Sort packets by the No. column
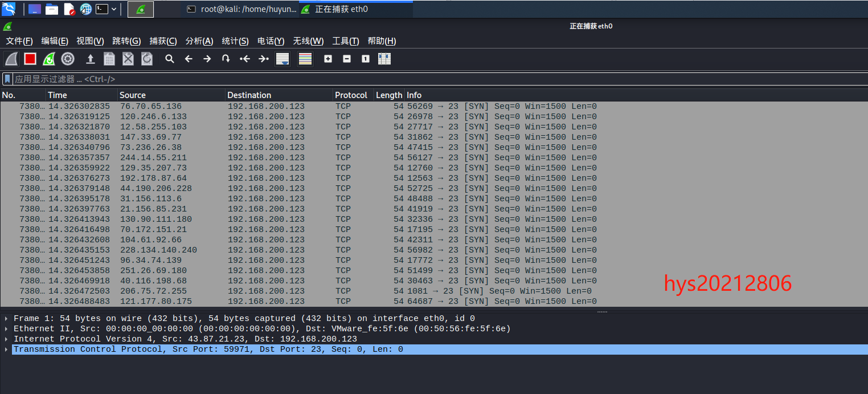The height and width of the screenshot is (394, 868). tap(23, 95)
